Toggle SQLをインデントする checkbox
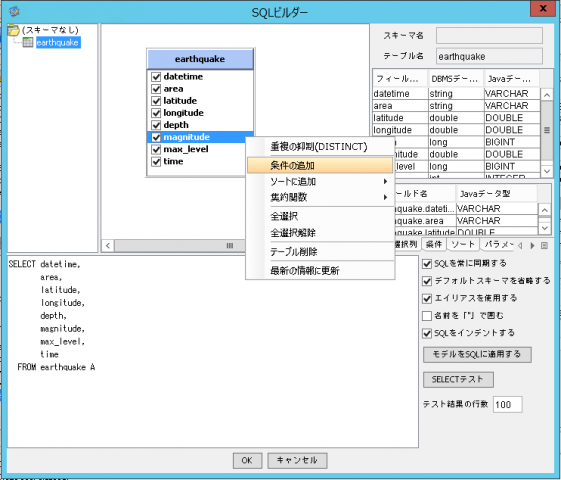 [427, 333]
